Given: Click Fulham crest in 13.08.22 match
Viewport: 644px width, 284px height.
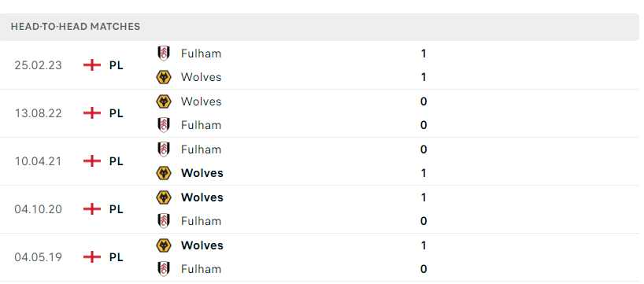Looking at the screenshot, I should [164, 125].
